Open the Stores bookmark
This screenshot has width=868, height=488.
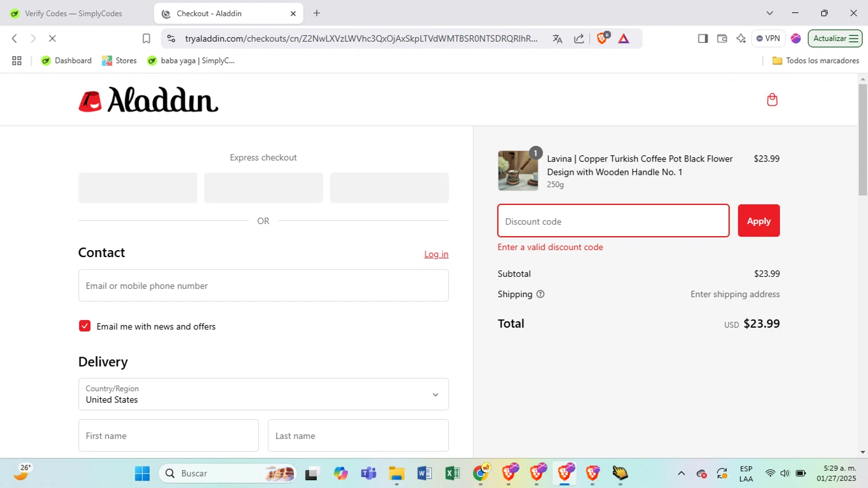[x=119, y=60]
